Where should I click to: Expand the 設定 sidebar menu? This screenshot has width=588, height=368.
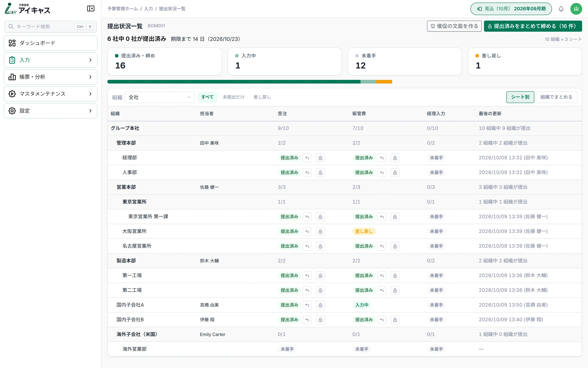coord(51,111)
